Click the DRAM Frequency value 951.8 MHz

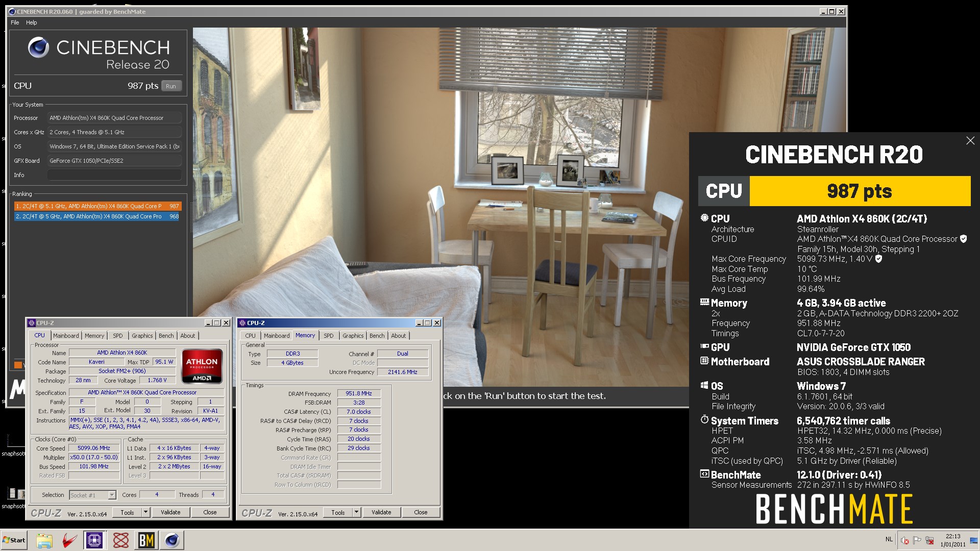click(359, 393)
